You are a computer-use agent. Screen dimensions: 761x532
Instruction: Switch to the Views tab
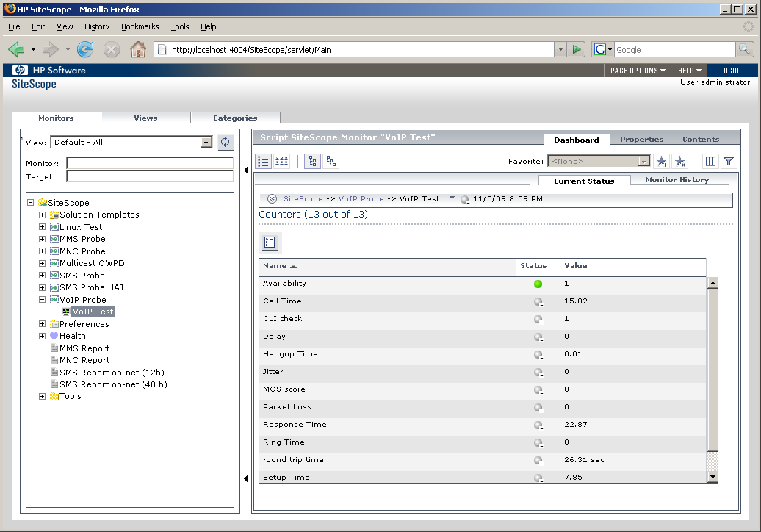click(x=145, y=118)
